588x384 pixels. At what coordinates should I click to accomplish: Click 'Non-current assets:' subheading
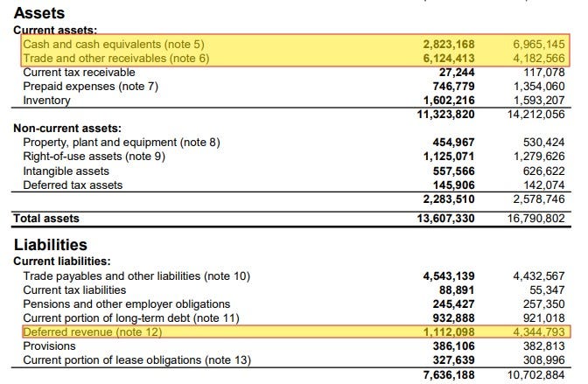click(67, 129)
